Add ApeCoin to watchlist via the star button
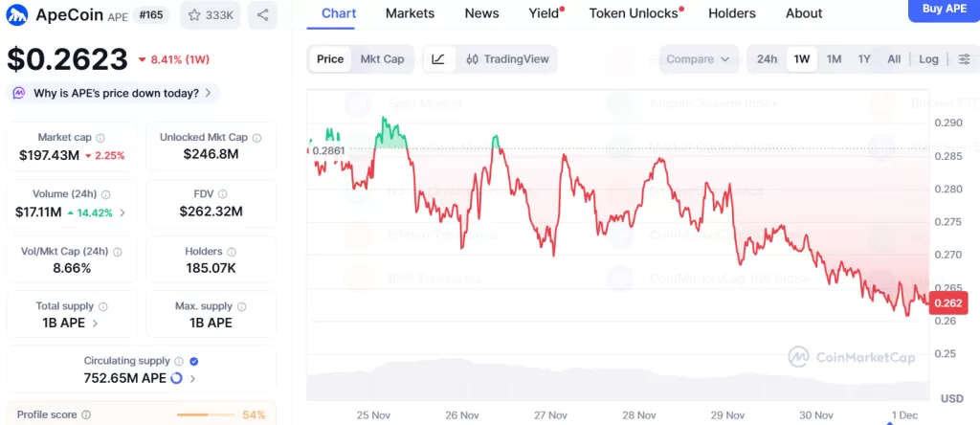 pos(212,15)
